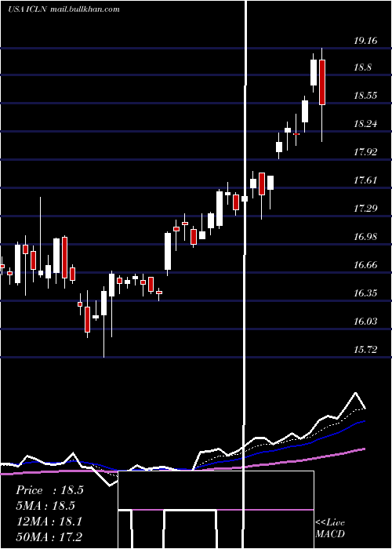The height and width of the screenshot is (549, 392).
Task: Click the '5MA : 18.5' readout
Action: [x=46, y=506]
